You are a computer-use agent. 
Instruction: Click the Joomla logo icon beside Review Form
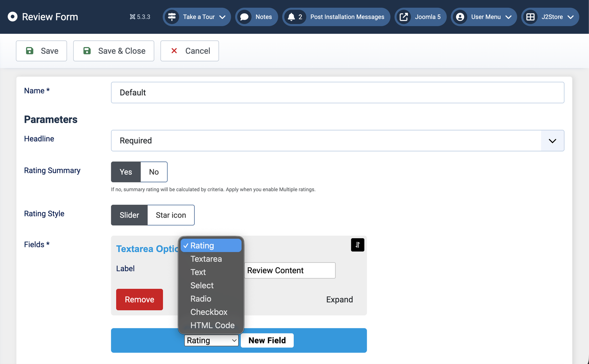(x=13, y=17)
